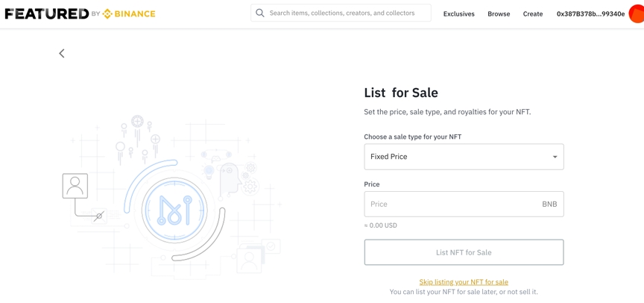Click the BNB currency label
Screen dimensions: 644x303
(x=549, y=204)
